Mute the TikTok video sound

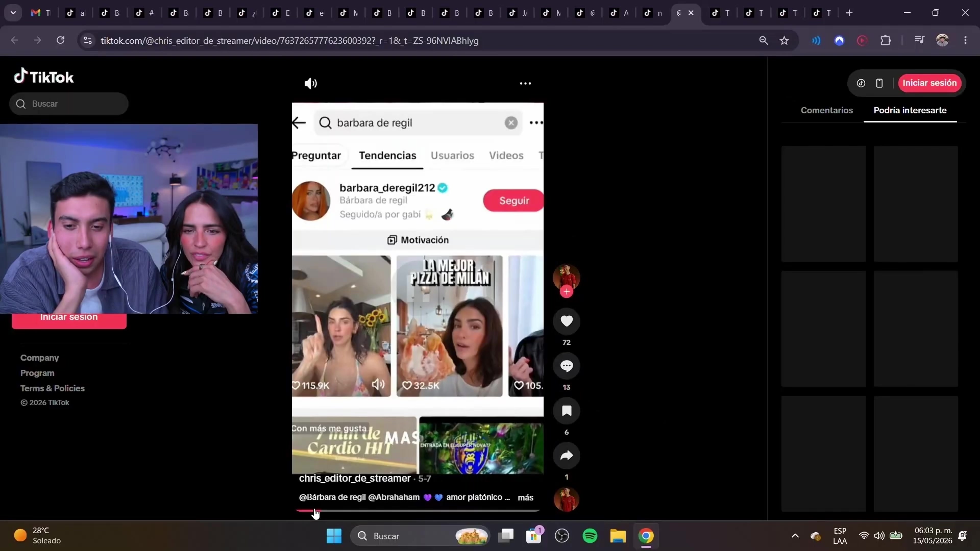pyautogui.click(x=310, y=83)
